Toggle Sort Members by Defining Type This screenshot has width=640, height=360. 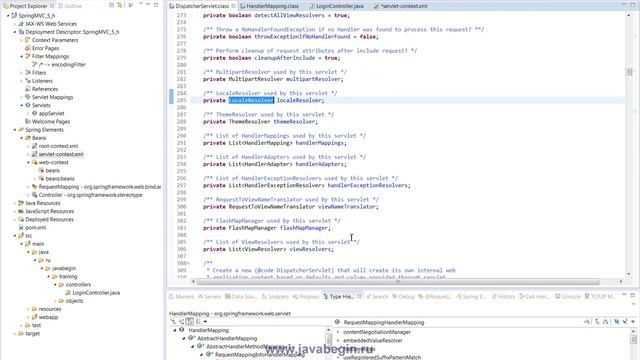point(605,322)
